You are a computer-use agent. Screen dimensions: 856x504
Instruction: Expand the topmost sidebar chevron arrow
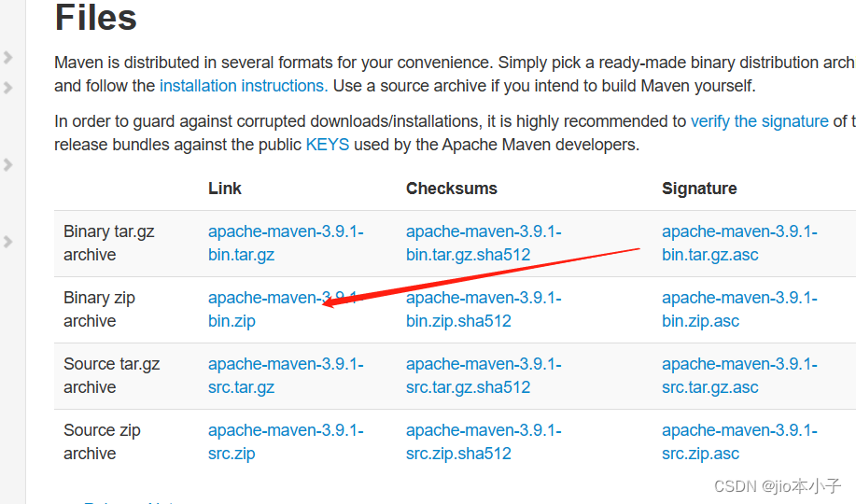7,57
